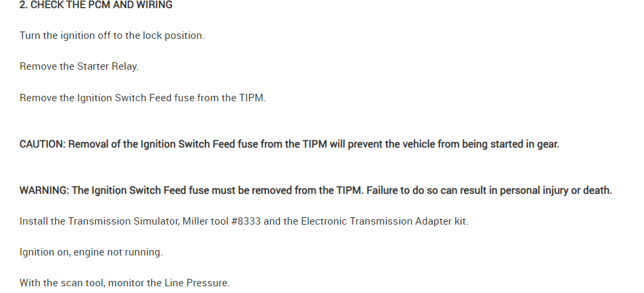This screenshot has height=293, width=644.
Task: Click the words 'Line Pressure'
Action: [196, 283]
